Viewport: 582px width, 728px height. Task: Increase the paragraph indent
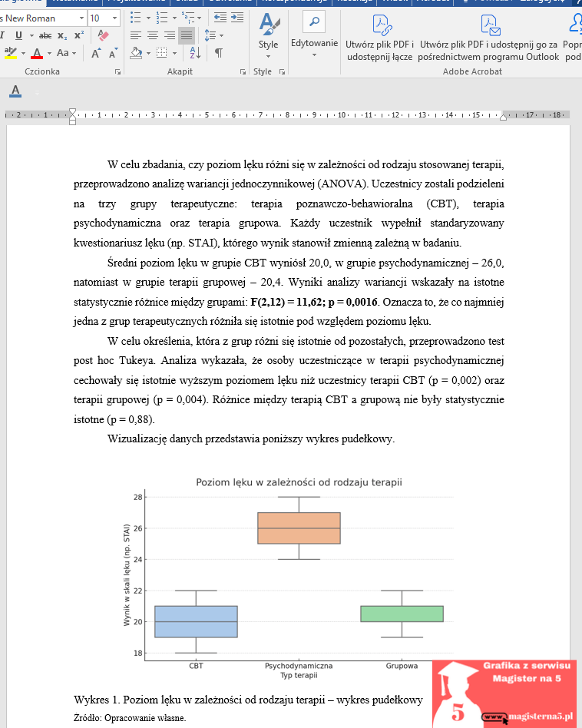tap(237, 18)
